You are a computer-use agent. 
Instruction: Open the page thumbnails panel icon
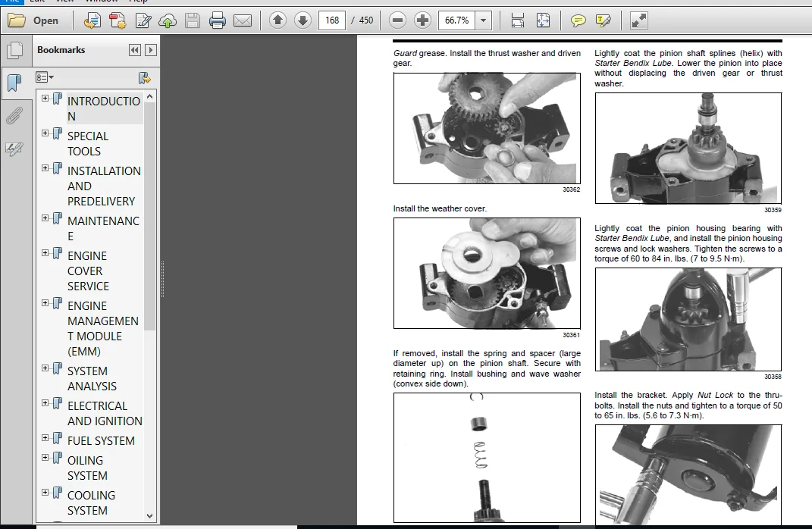point(15,50)
